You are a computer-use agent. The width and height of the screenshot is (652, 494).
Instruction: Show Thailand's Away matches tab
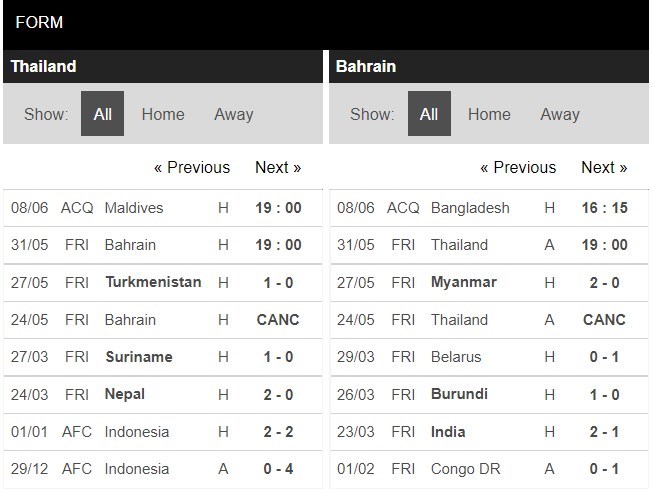tap(233, 114)
